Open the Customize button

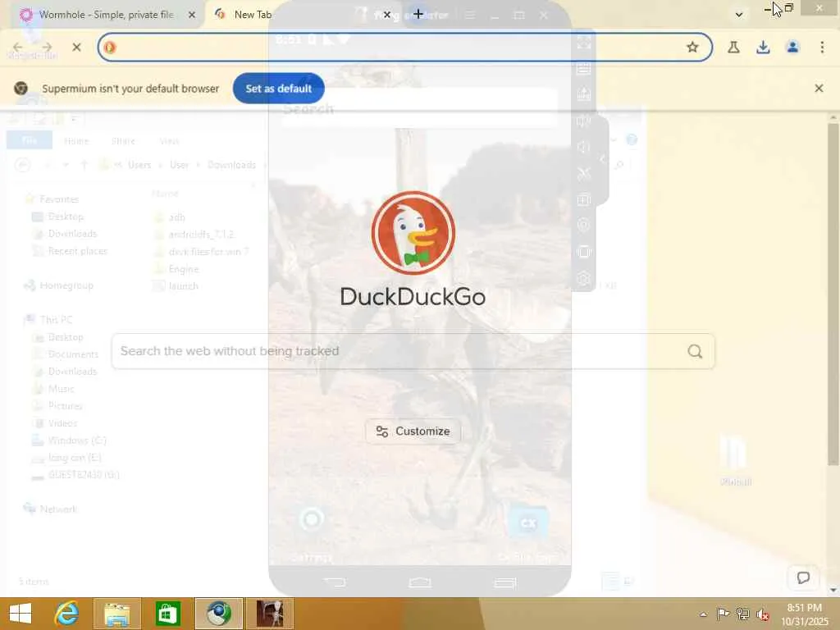413,431
